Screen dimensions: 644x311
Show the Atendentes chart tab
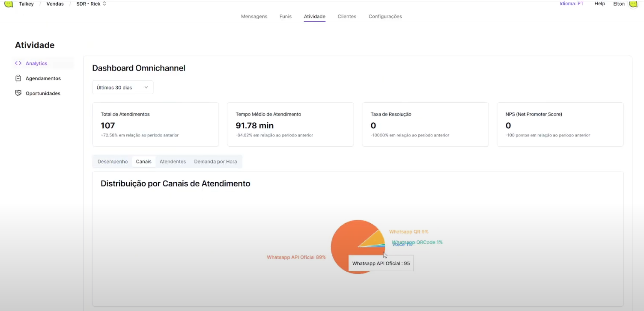pos(173,162)
